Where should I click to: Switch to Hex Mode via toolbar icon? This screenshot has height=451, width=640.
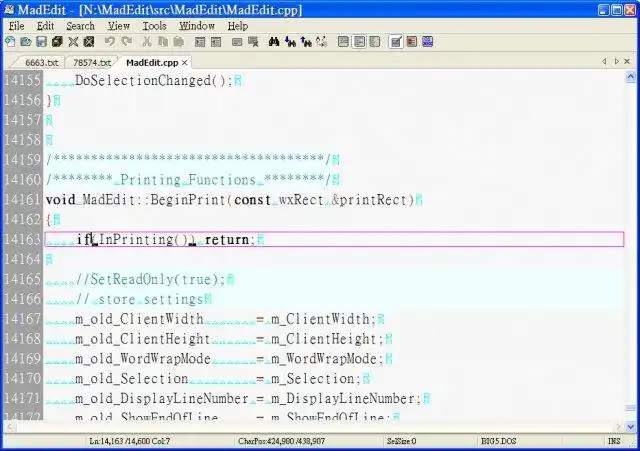427,42
